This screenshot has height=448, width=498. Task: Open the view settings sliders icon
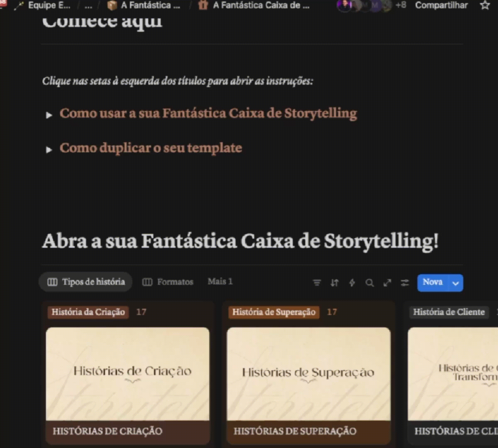click(405, 283)
